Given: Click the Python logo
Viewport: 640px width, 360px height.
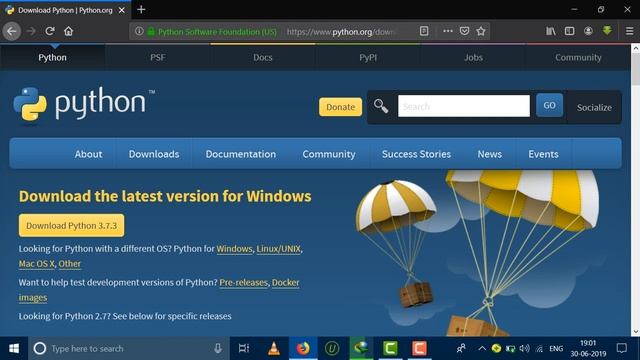Looking at the screenshot, I should 84,104.
